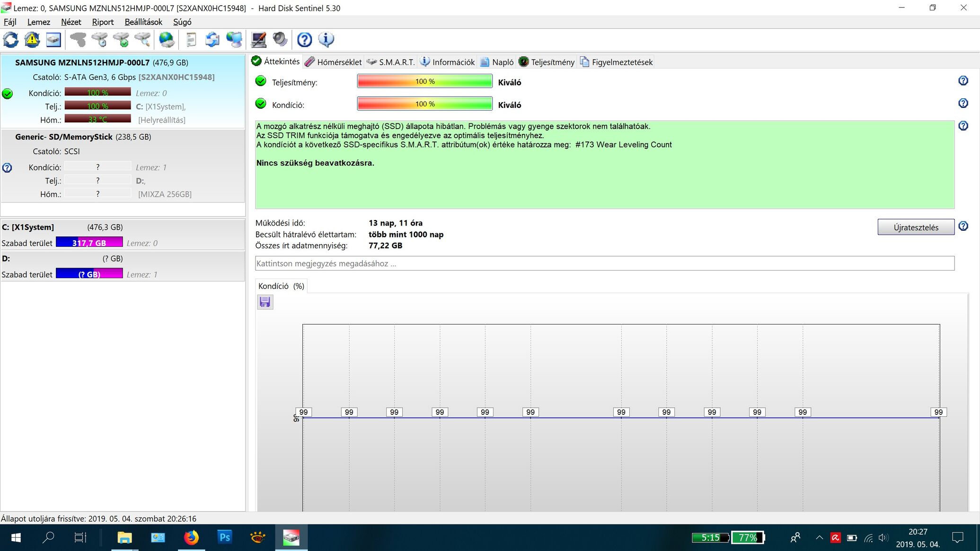Select the D: partition row
The width and height of the screenshot is (980, 551).
123,266
